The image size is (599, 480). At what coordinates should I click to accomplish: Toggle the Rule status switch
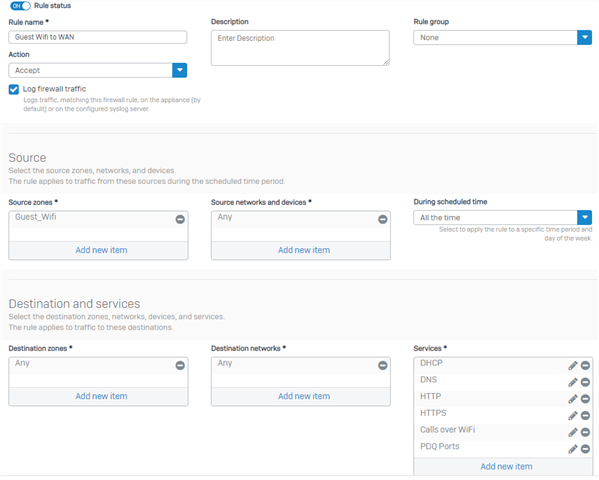(20, 6)
